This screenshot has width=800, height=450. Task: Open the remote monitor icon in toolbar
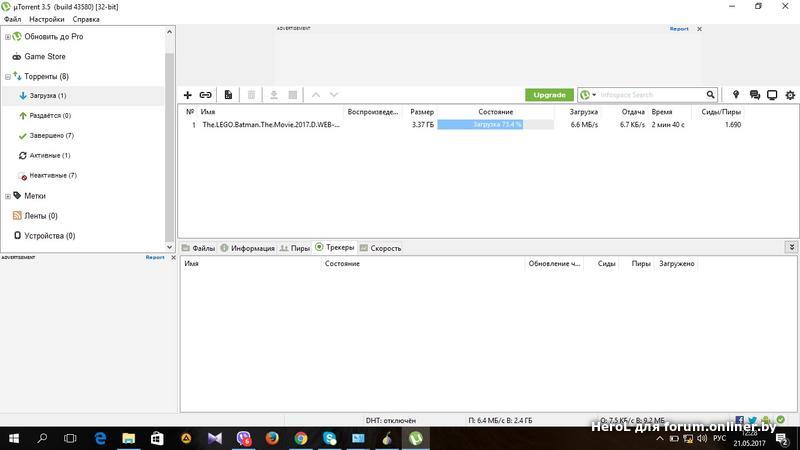pos(772,95)
